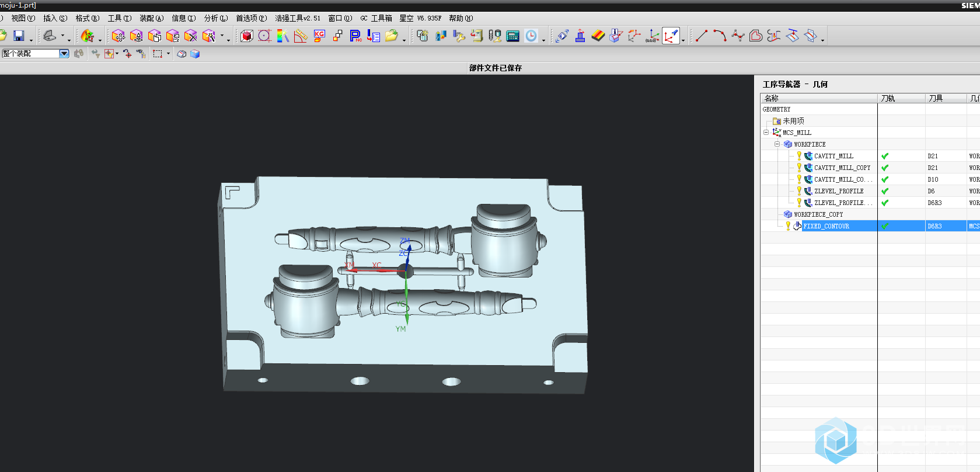The image size is (980, 472).
Task: Click the KG weight icon
Action: point(319,36)
